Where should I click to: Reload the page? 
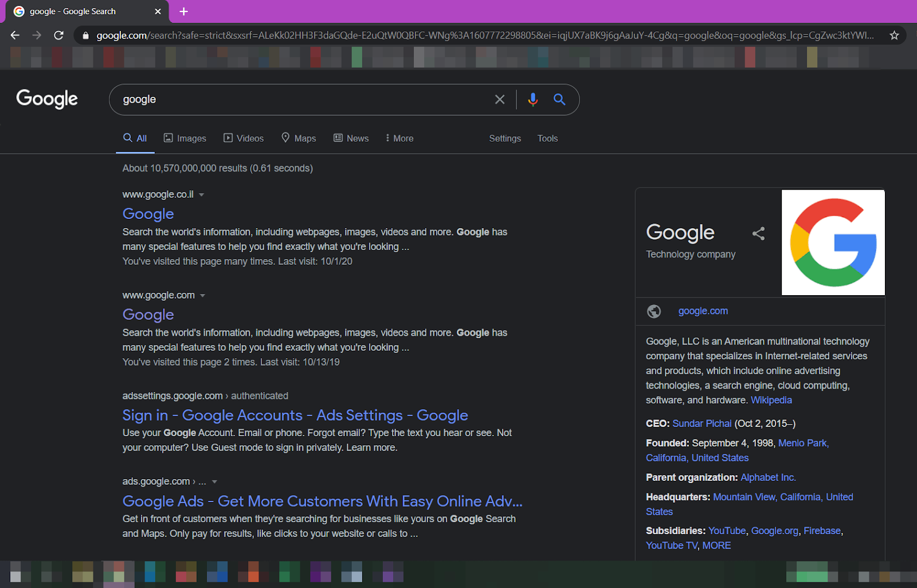click(58, 35)
